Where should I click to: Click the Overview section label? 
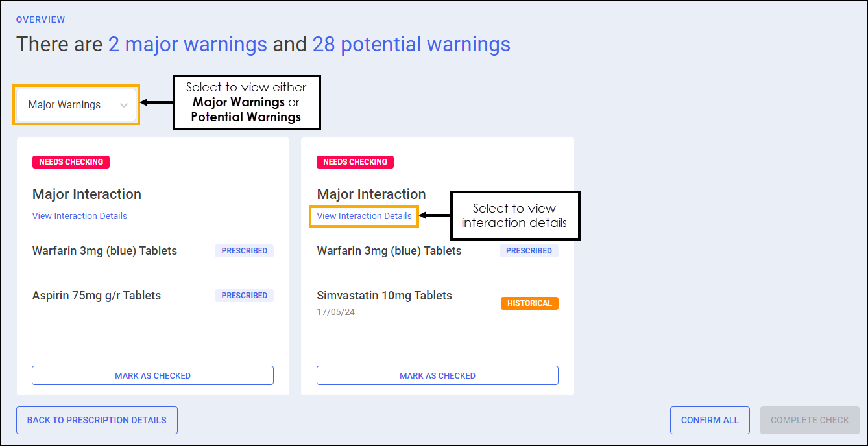(40, 20)
